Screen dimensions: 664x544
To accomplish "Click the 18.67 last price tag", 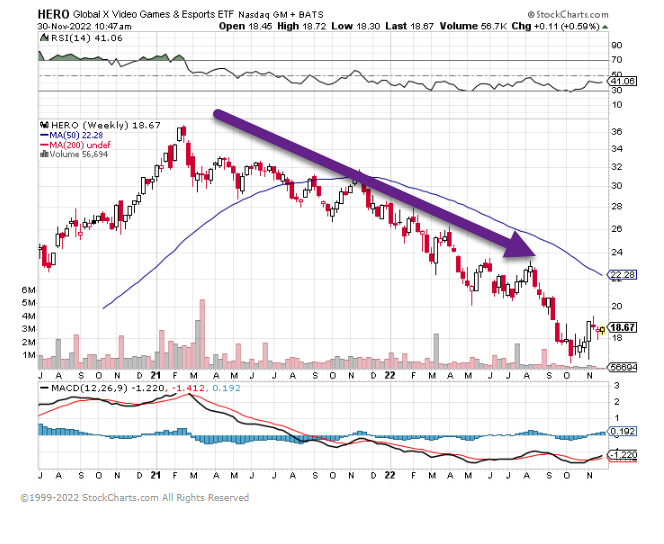I will (622, 328).
